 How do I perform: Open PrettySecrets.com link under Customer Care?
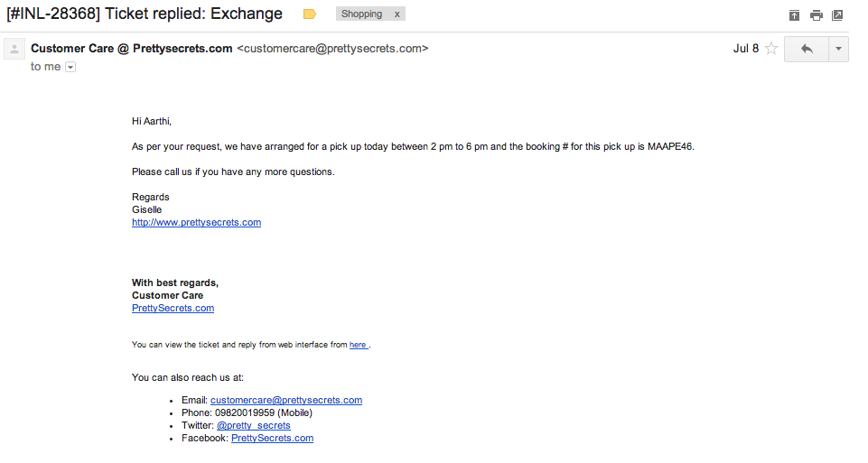click(x=173, y=308)
